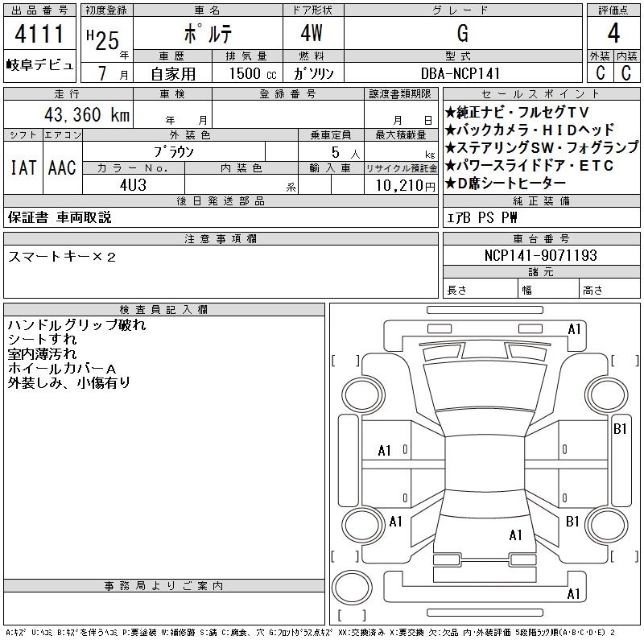Select sales point D席シートヒーター
The width and height of the screenshot is (644, 644).
click(506, 183)
